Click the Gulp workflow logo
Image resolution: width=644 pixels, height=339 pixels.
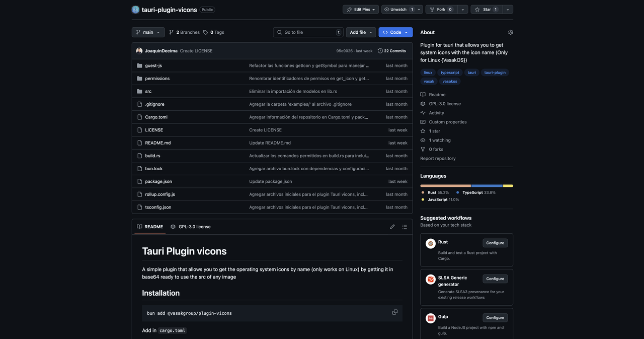pos(431,318)
